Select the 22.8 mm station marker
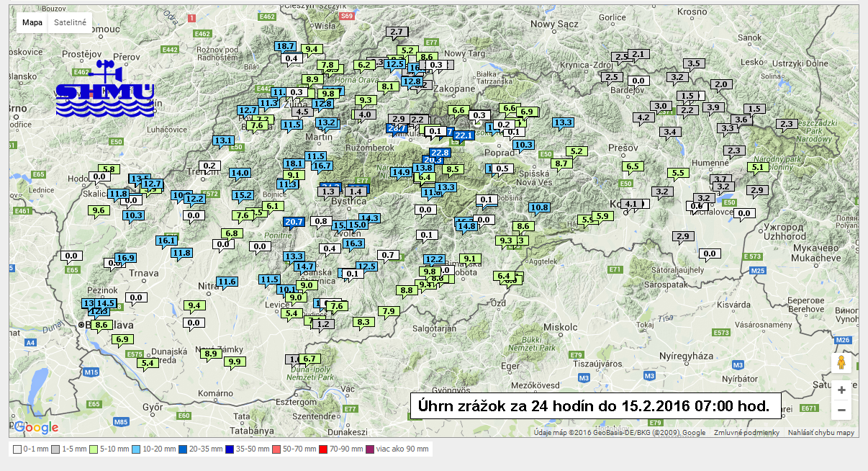Viewport: 868px width, 471px height. 440,152
